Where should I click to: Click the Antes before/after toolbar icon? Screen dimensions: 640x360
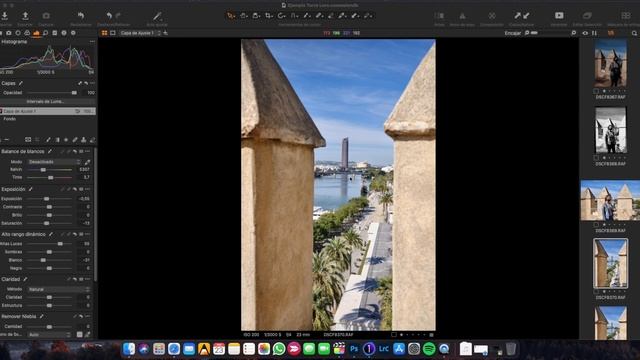(x=440, y=16)
